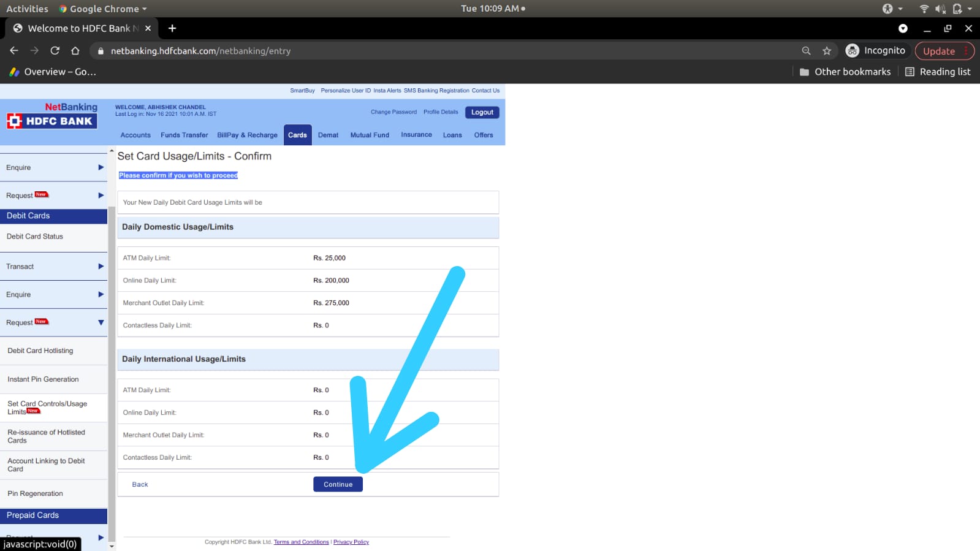980x551 pixels.
Task: Click the Update button in Chrome
Action: pyautogui.click(x=944, y=51)
